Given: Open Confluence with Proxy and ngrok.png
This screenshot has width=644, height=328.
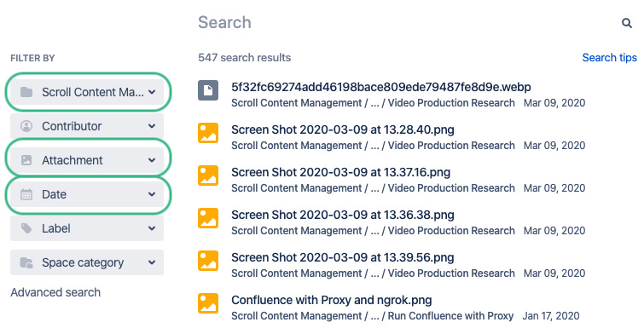Looking at the screenshot, I should coord(332,300).
